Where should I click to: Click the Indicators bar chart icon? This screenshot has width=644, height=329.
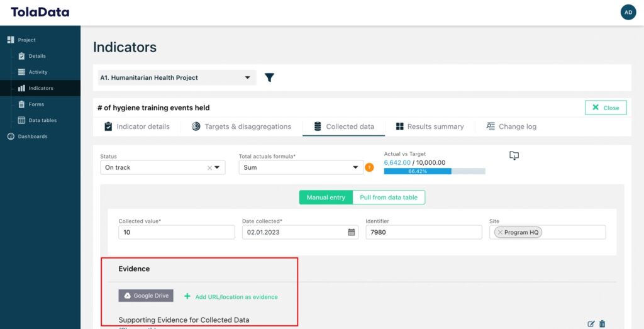22,88
